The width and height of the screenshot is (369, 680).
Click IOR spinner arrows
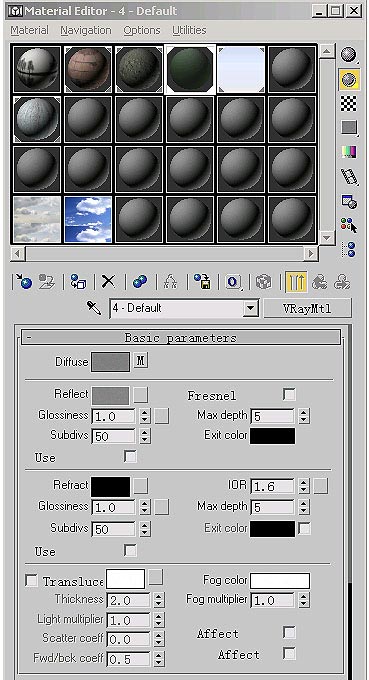[304, 486]
